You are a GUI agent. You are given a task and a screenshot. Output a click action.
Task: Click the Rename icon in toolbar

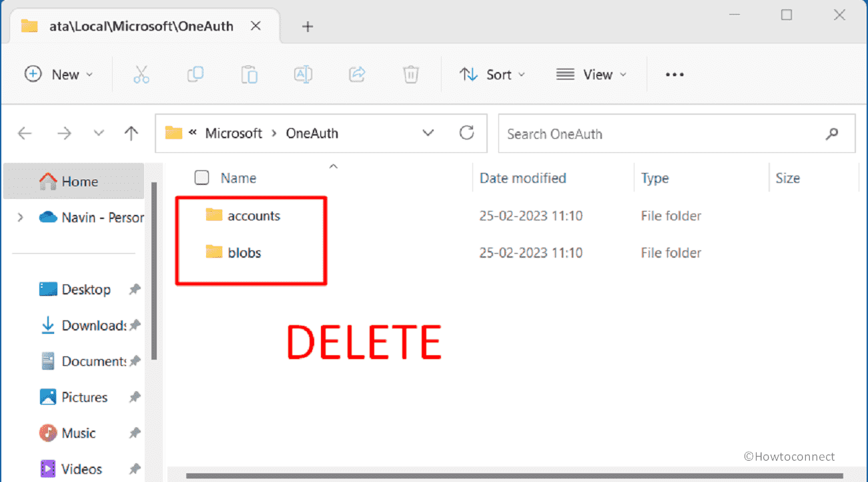coord(303,74)
